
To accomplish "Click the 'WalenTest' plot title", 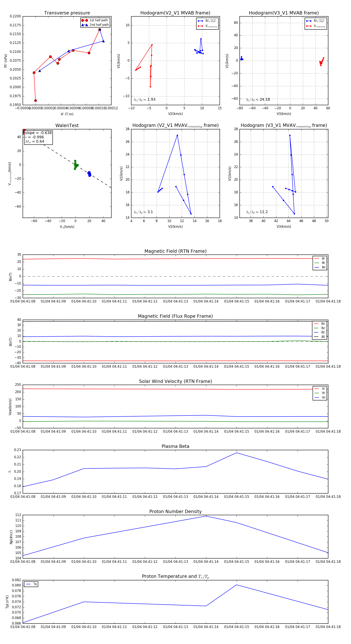I will [67, 125].
